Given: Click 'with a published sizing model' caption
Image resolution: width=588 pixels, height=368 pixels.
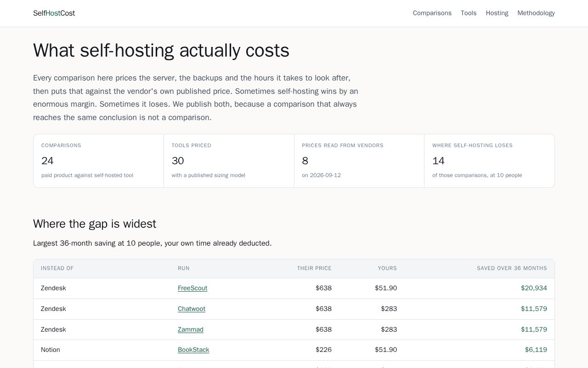Looking at the screenshot, I should 209,175.
